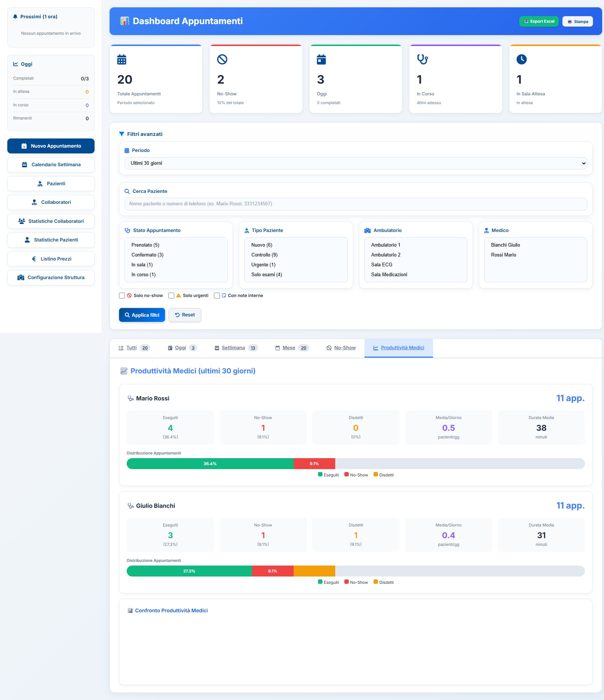
Task: Click the Applica filtri button
Action: click(142, 315)
